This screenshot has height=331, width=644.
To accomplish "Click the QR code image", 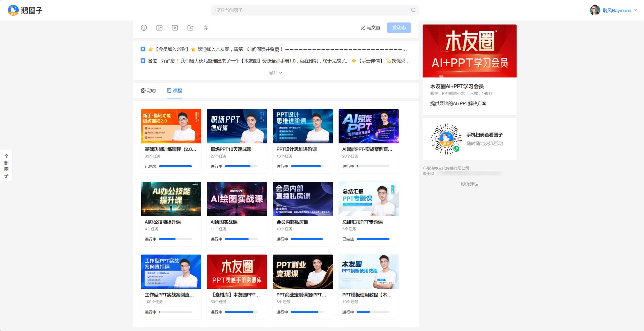I will click(446, 139).
